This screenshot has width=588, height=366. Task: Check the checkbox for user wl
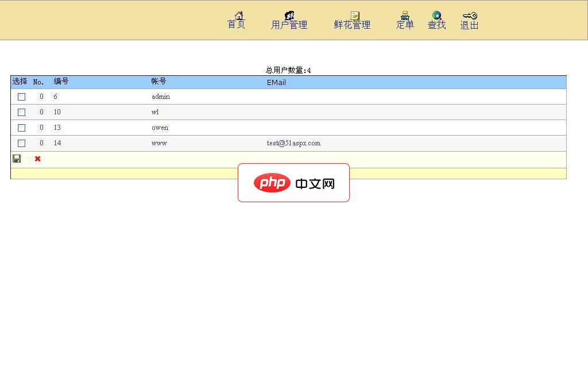coord(21,112)
